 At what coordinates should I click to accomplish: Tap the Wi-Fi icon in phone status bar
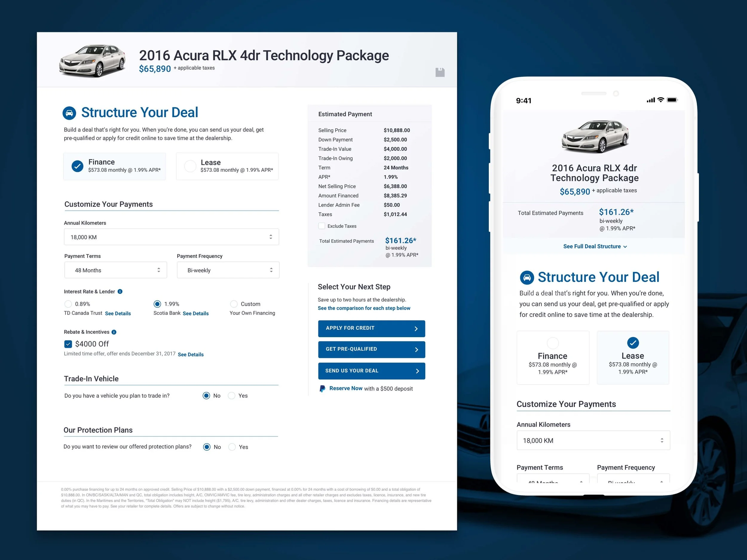point(661,99)
